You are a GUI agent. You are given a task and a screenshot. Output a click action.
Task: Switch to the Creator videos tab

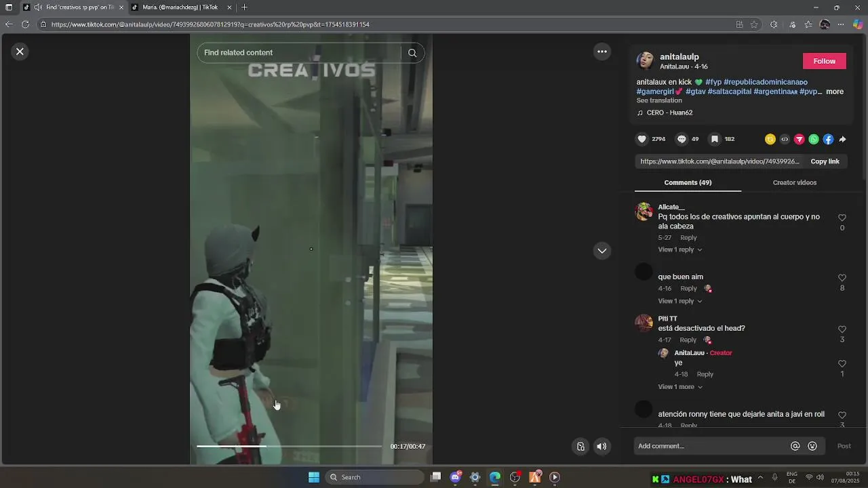794,182
